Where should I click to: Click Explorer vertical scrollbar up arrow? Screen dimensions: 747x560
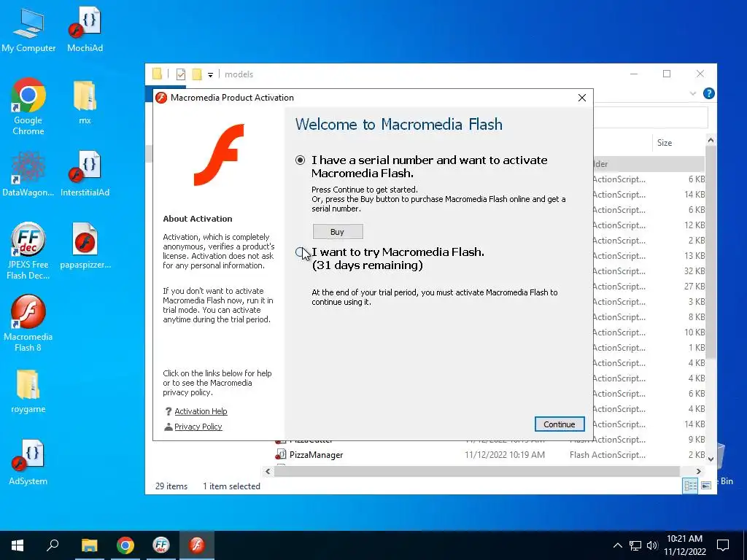click(x=711, y=140)
